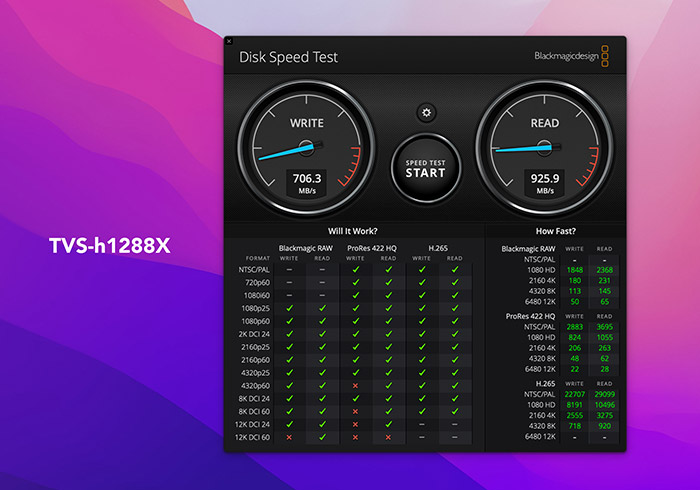The width and height of the screenshot is (700, 490).
Task: Click the red X for ProRes read 12K DCI 60
Action: pos(388,437)
